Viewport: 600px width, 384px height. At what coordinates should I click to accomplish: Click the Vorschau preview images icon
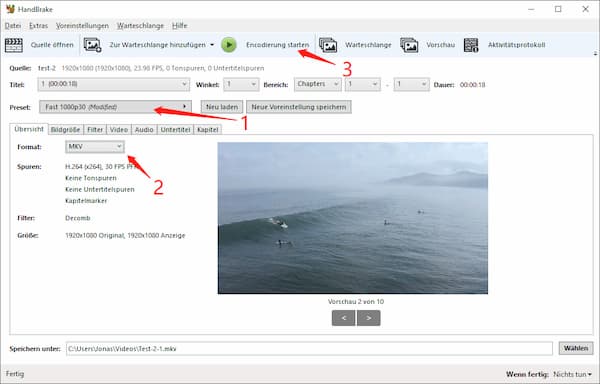[x=409, y=45]
